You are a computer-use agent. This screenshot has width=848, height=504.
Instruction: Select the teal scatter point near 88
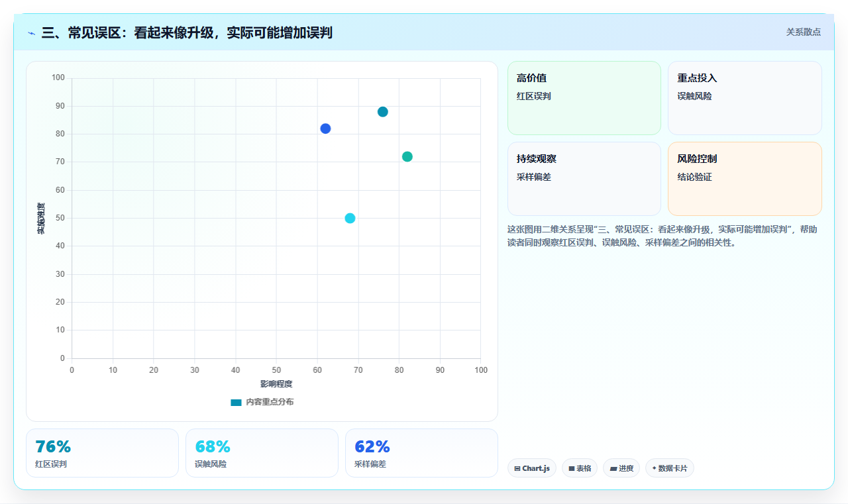tap(383, 112)
